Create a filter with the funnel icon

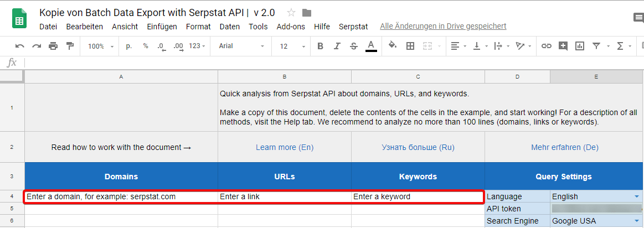596,46
